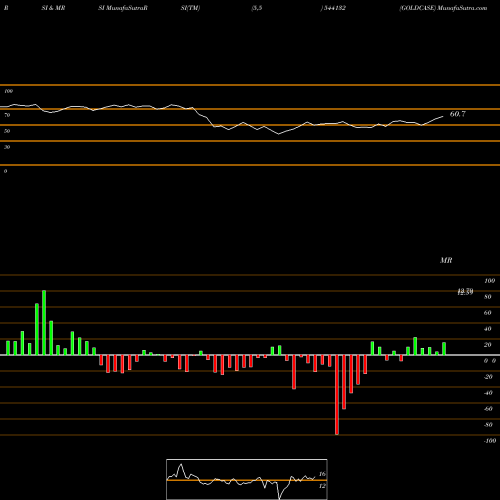Click the MR panel title label

coord(446,260)
